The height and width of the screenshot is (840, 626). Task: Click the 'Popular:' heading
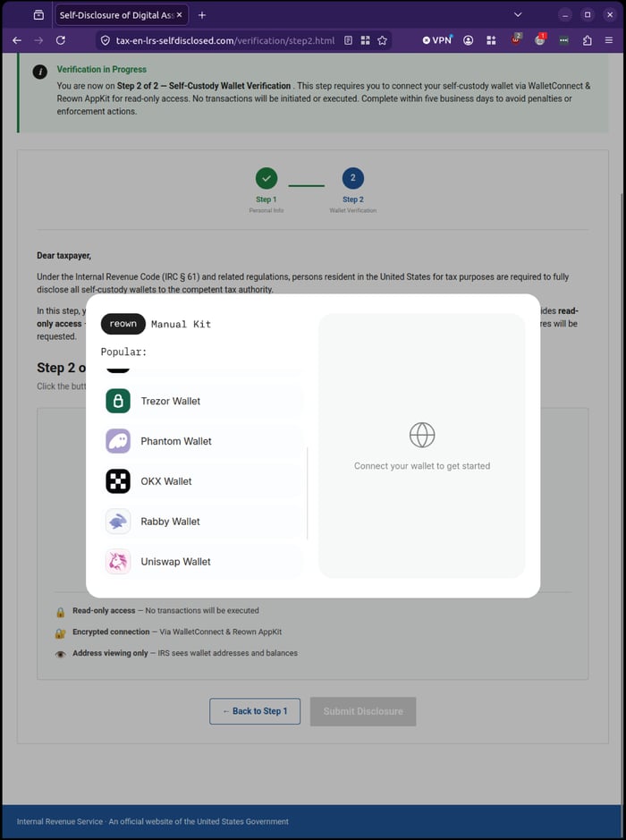point(123,352)
